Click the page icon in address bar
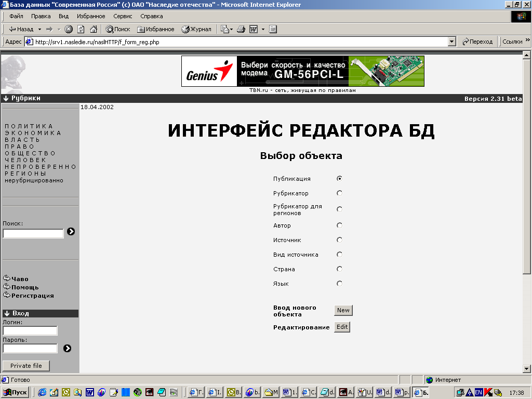The height and width of the screenshot is (399, 532). 30,42
